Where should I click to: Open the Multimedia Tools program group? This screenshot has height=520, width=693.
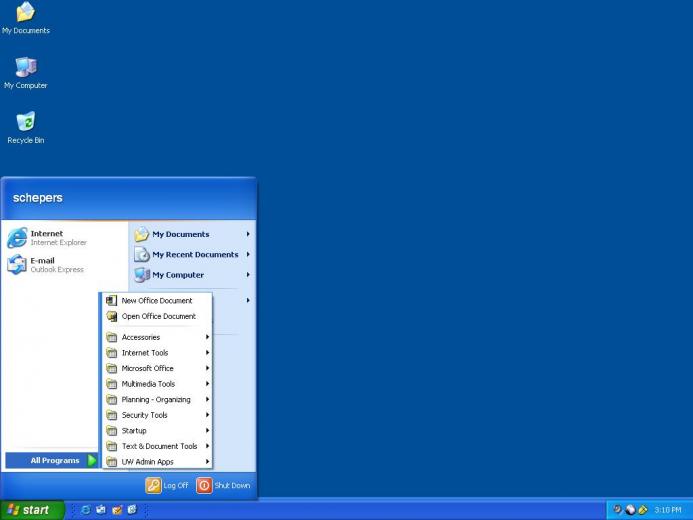157,384
